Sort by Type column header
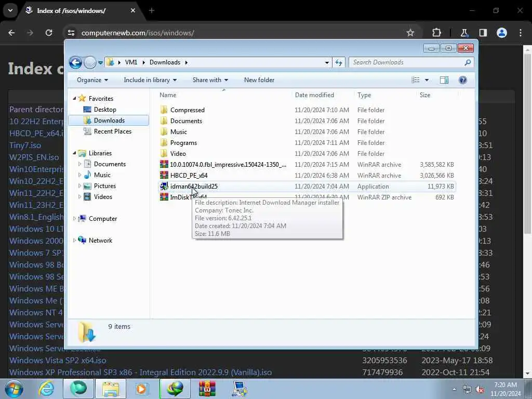 coord(364,95)
